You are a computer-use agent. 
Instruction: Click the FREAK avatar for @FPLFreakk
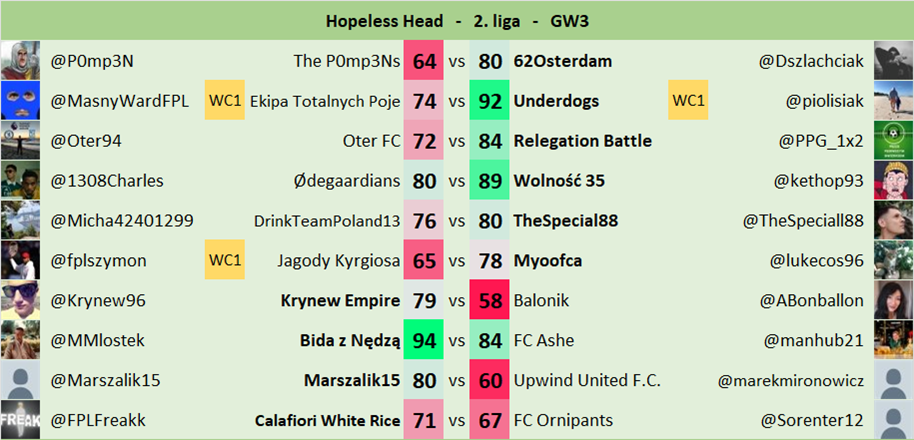[x=20, y=420]
